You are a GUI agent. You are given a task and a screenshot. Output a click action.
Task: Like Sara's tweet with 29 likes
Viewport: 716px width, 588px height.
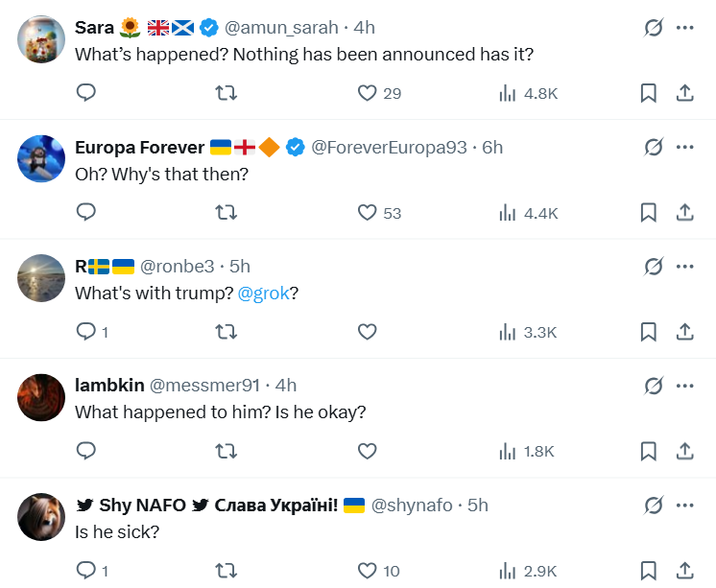click(x=367, y=93)
